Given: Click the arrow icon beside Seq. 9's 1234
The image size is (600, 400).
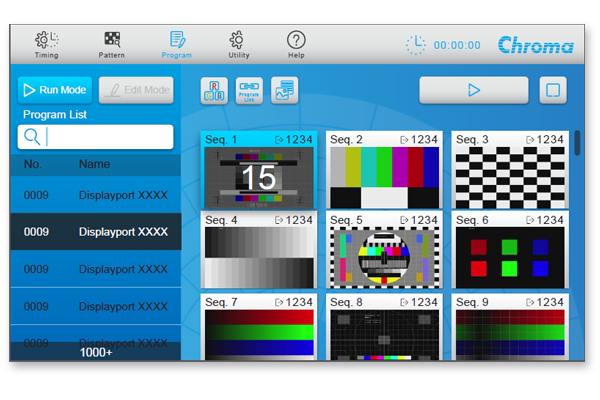Looking at the screenshot, I should pos(530,302).
